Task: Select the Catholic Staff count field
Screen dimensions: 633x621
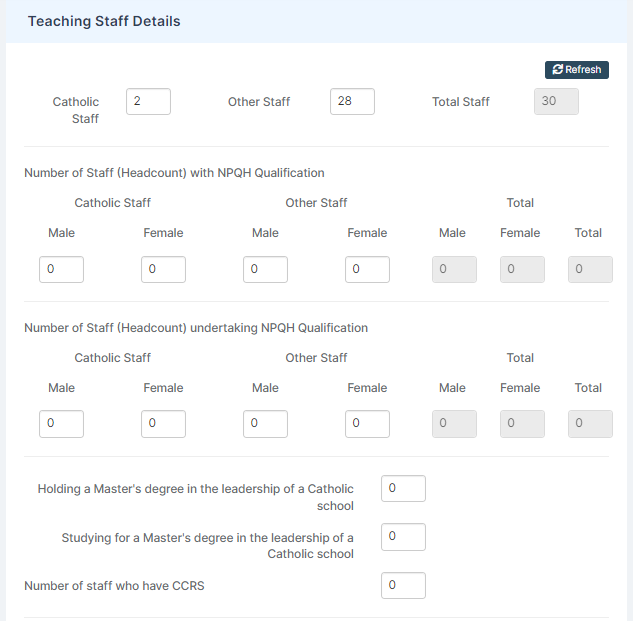Action: click(148, 101)
